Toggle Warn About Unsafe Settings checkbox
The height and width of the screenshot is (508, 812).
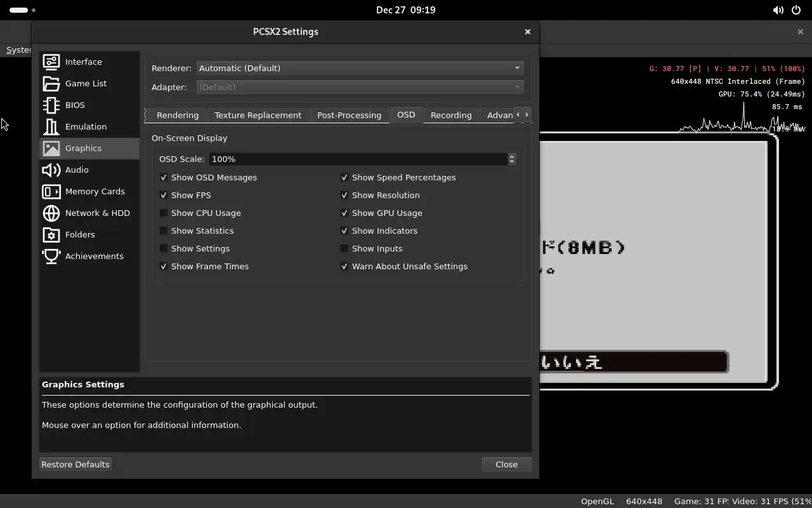[344, 266]
